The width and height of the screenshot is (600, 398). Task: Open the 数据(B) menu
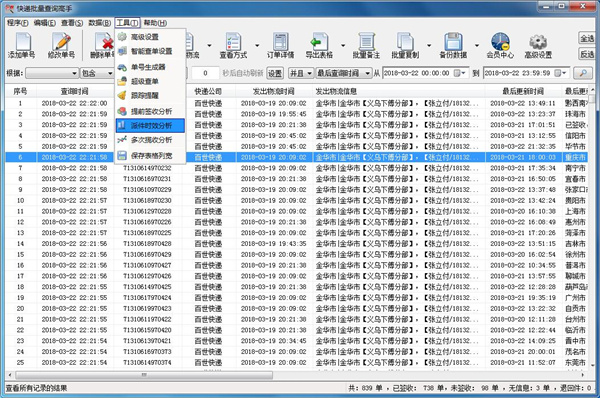[x=99, y=23]
